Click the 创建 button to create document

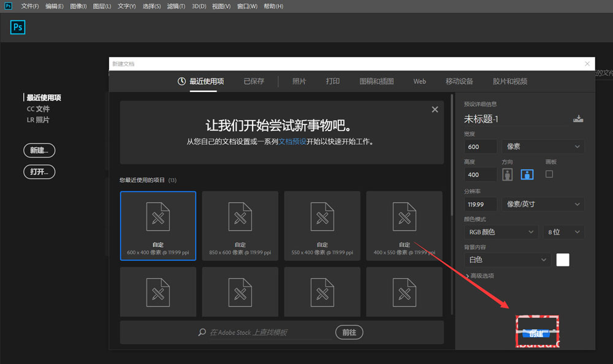click(537, 333)
